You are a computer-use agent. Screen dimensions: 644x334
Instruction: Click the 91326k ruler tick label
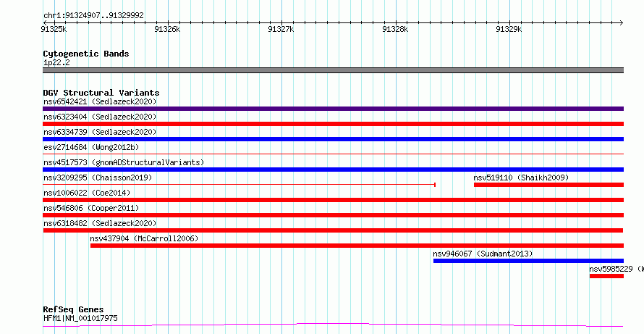click(x=168, y=29)
